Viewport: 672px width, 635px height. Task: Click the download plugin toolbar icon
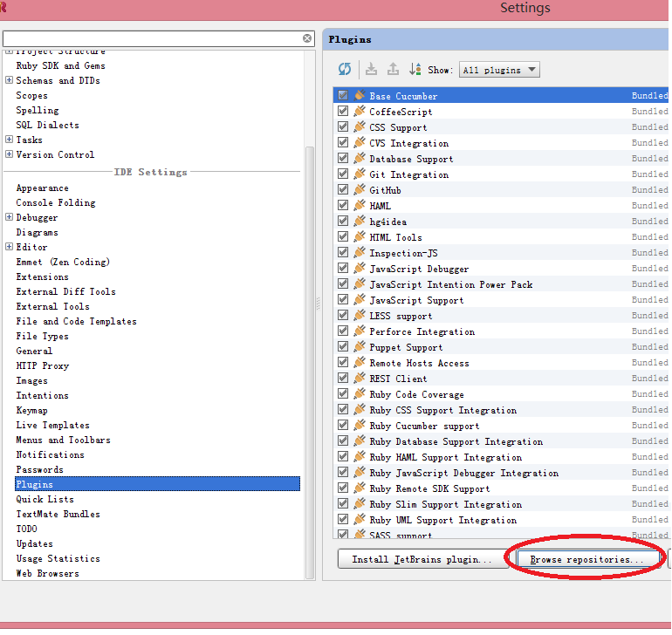pos(371,69)
